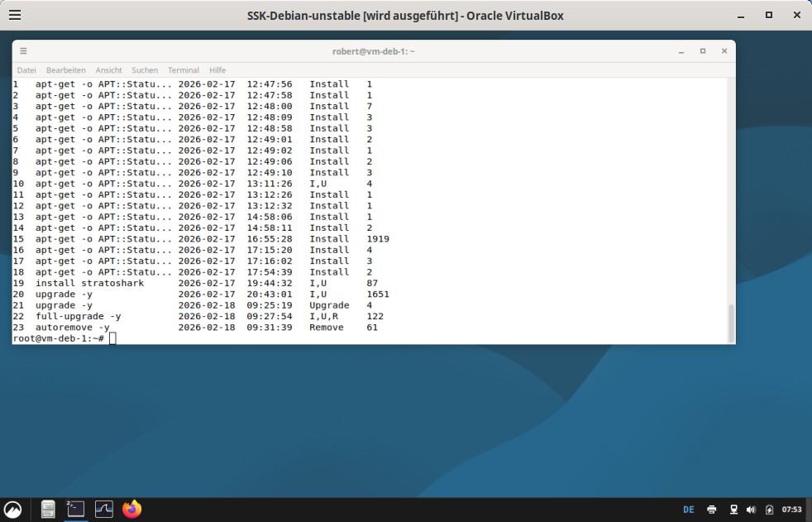Open the Suchen menu

tap(145, 70)
